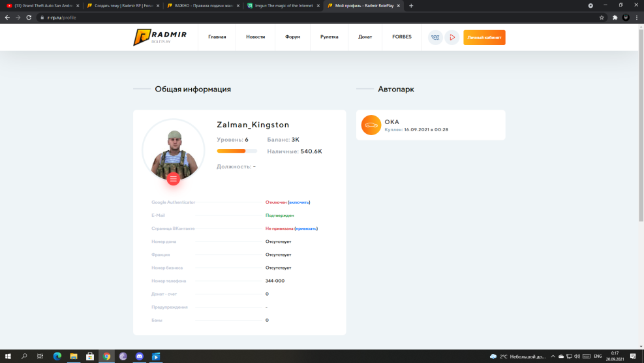Open a new browser tab

(411, 6)
